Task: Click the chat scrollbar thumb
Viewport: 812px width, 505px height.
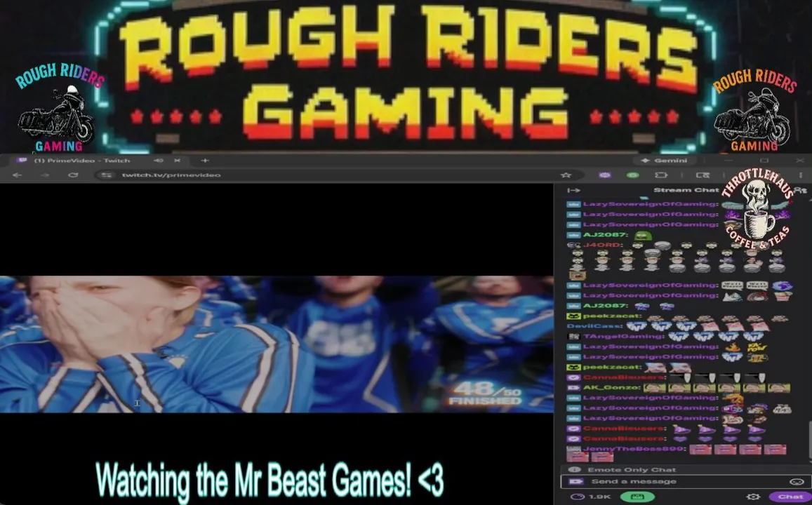Action: coord(809,440)
